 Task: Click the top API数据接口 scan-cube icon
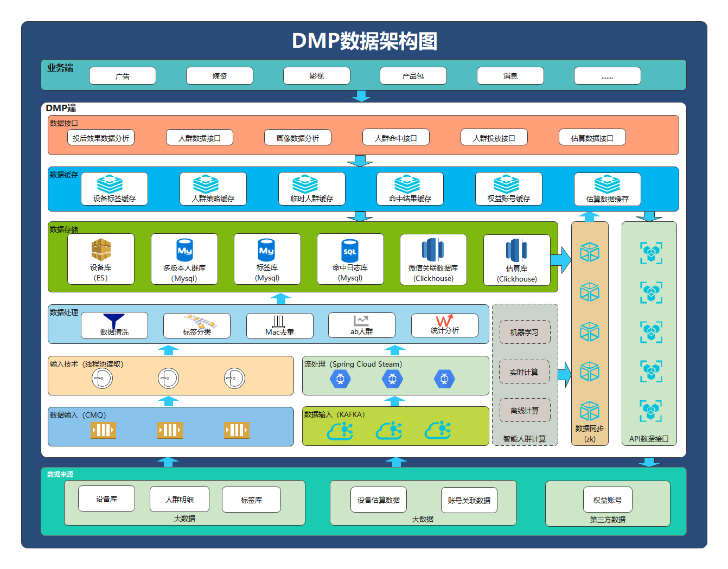651,253
